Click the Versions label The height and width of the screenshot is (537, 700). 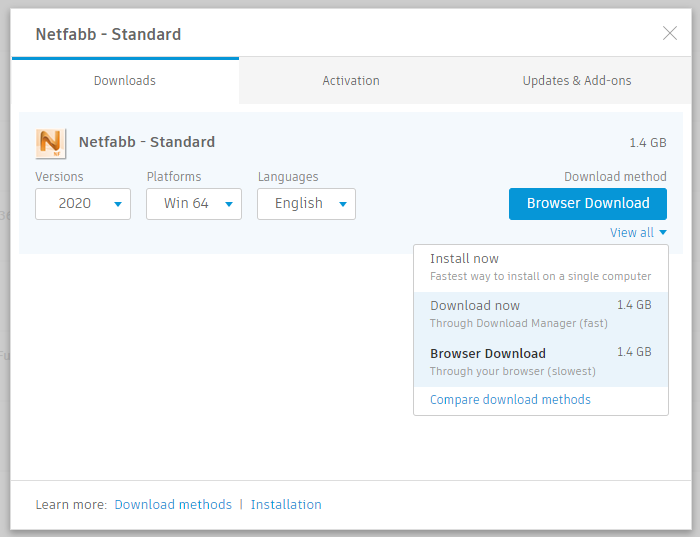(59, 177)
